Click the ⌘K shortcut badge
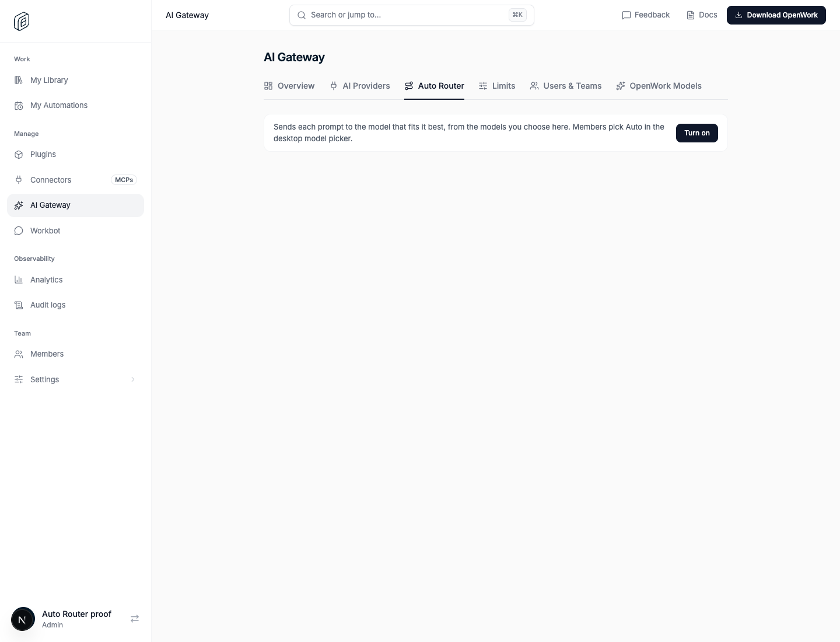840x642 pixels. 517,15
